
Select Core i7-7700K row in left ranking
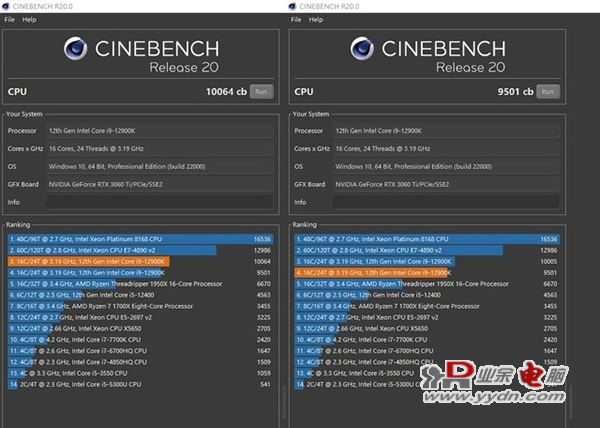(x=140, y=340)
